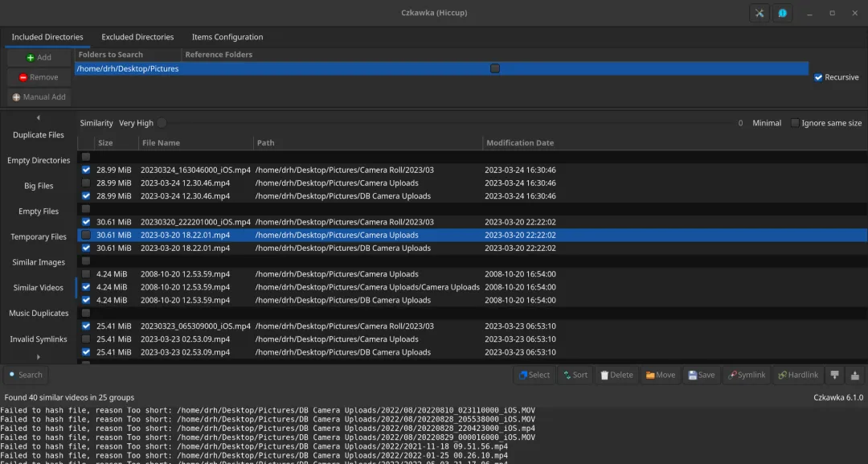868x464 pixels.
Task: Click the Delete button
Action: pos(616,375)
